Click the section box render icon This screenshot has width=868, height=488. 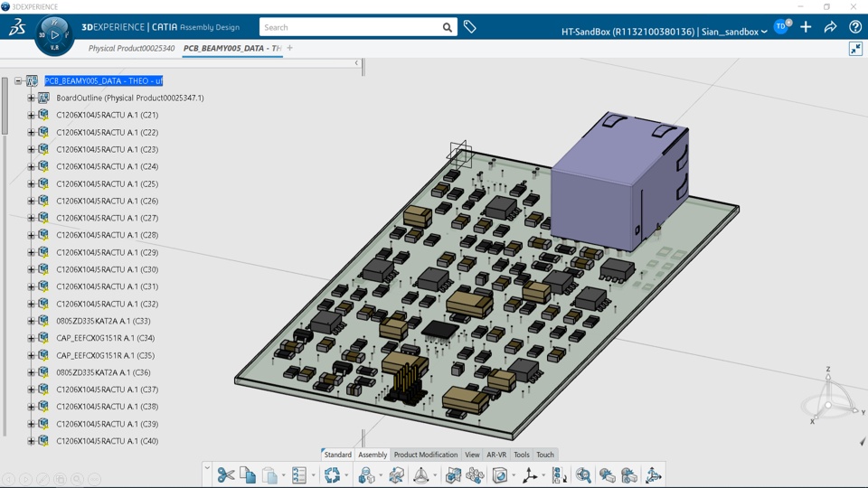click(500, 474)
